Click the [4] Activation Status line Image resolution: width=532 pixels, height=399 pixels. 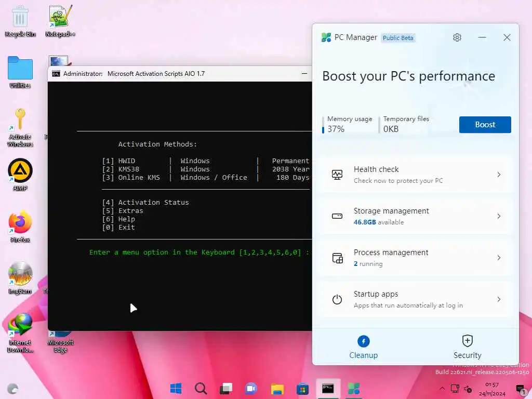click(x=145, y=202)
